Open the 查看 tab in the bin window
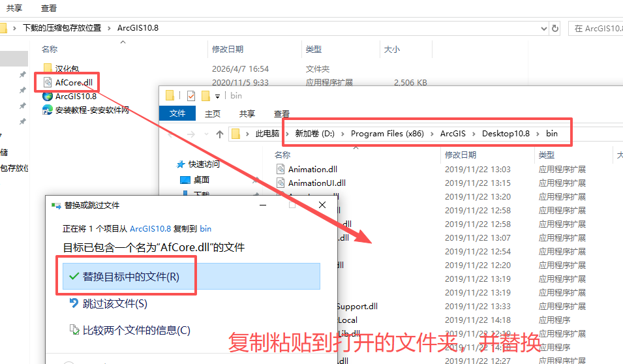623x364 pixels. [x=282, y=114]
